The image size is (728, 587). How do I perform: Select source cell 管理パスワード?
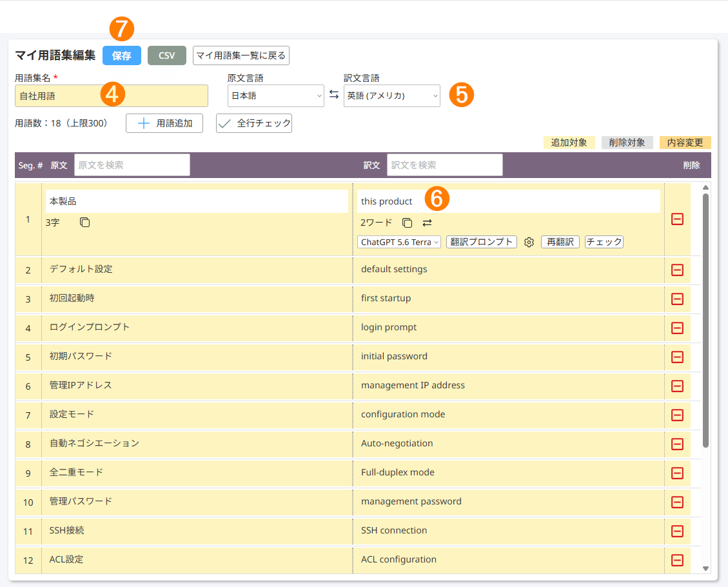[197, 502]
